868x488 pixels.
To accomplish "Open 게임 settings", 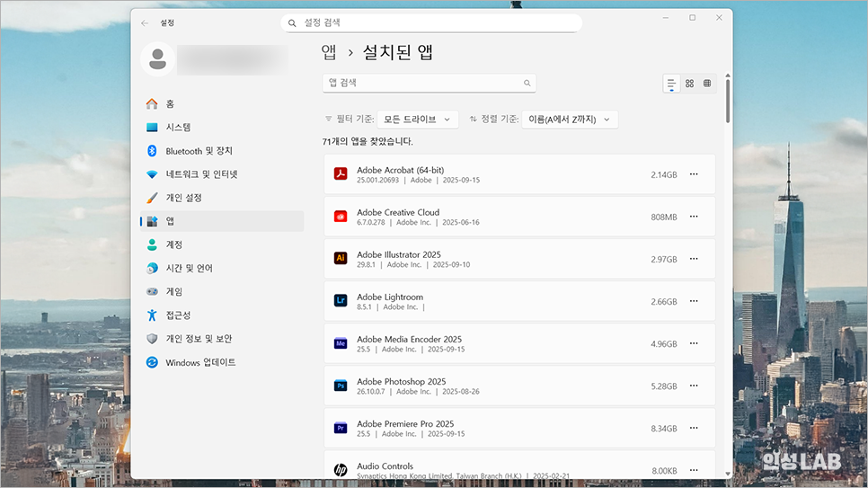I will pyautogui.click(x=222, y=291).
